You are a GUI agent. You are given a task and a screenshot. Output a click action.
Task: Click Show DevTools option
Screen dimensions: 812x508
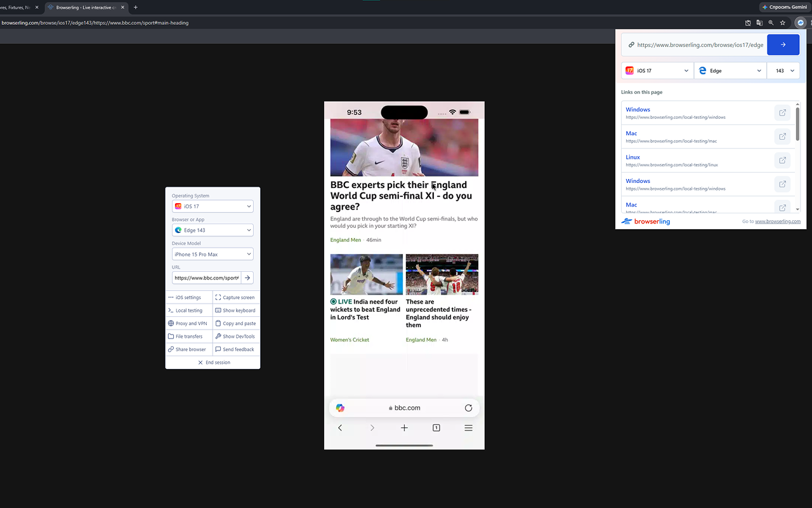(236, 337)
